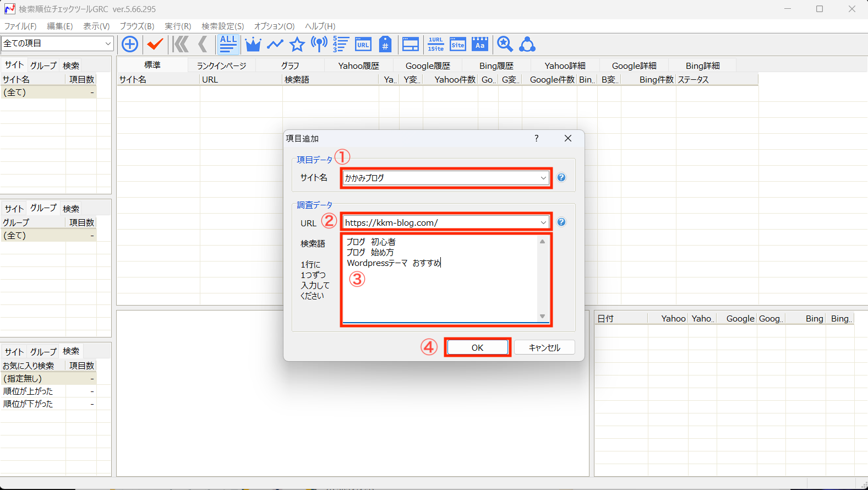Image resolution: width=868 pixels, height=490 pixels.
Task: Click the 1URL 1Site toolbar icon
Action: click(x=436, y=44)
